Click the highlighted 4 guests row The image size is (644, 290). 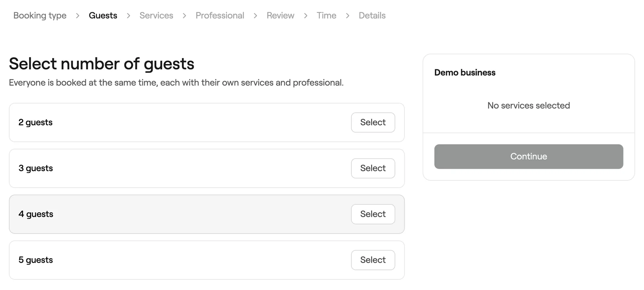click(206, 214)
